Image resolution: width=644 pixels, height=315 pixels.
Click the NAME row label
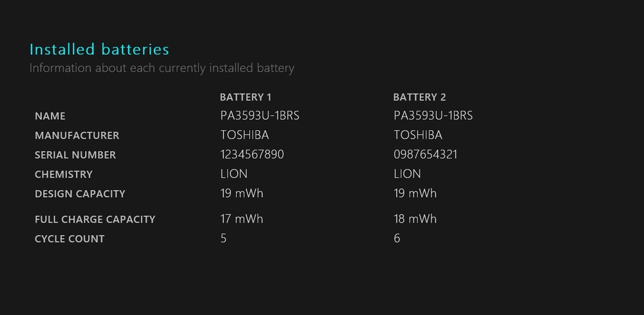(x=50, y=116)
